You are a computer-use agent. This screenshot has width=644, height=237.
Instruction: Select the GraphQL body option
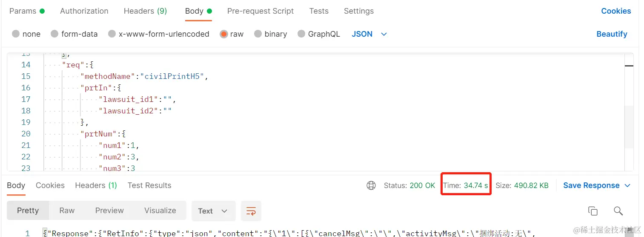pos(301,34)
